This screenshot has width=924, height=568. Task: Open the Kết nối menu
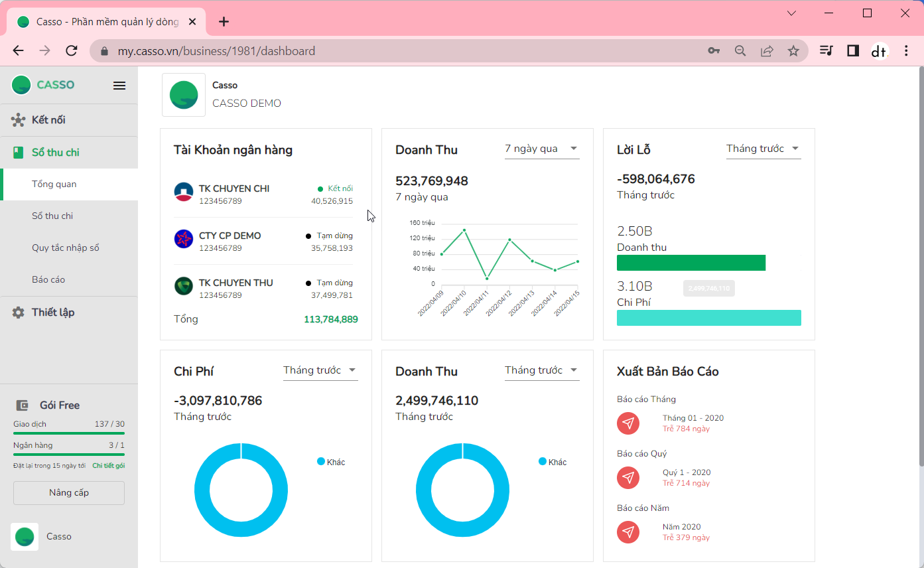pos(69,120)
